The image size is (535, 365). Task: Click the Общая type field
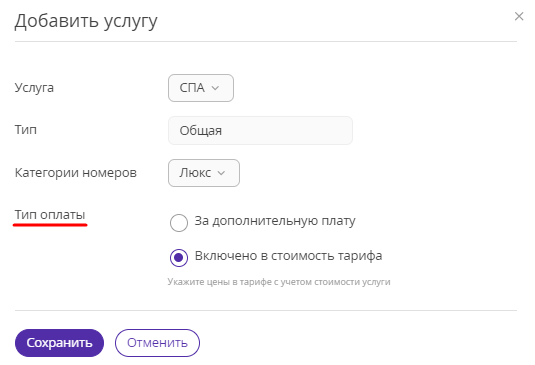pyautogui.click(x=260, y=130)
